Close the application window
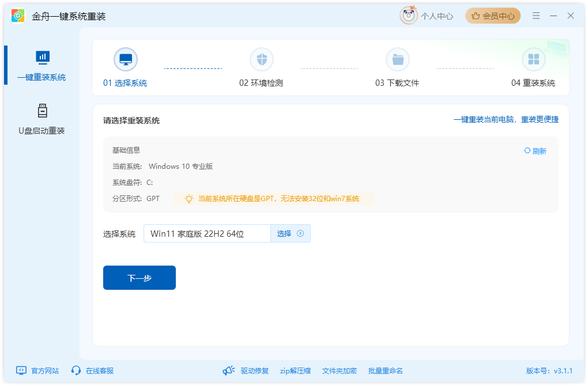Screen dimensions: 588x386 (570, 16)
